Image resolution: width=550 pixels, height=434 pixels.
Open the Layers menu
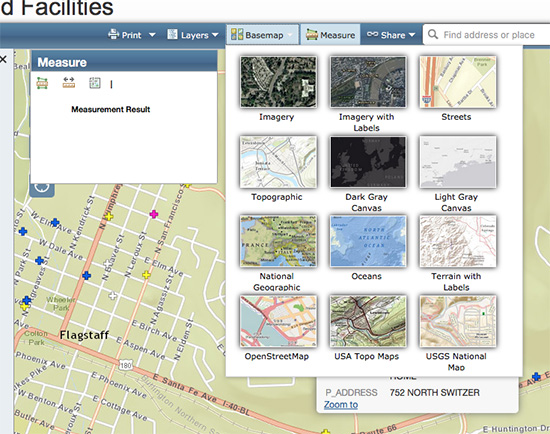[193, 35]
